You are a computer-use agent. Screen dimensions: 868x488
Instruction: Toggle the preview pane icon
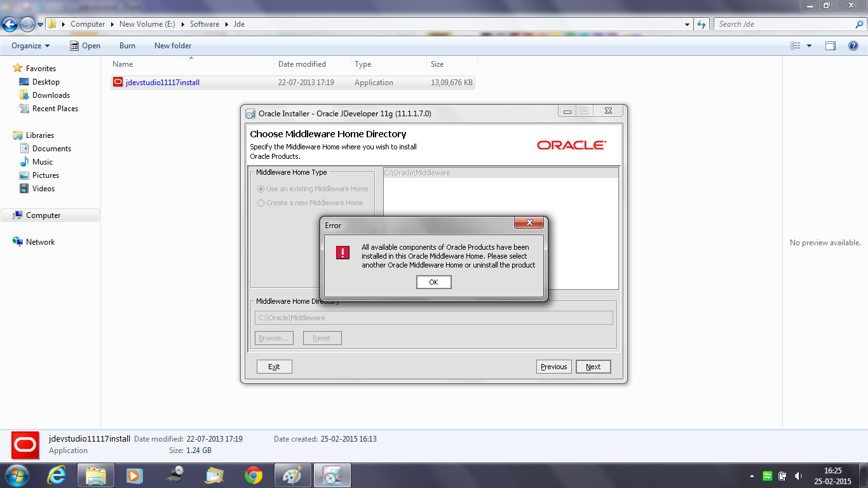tap(830, 46)
